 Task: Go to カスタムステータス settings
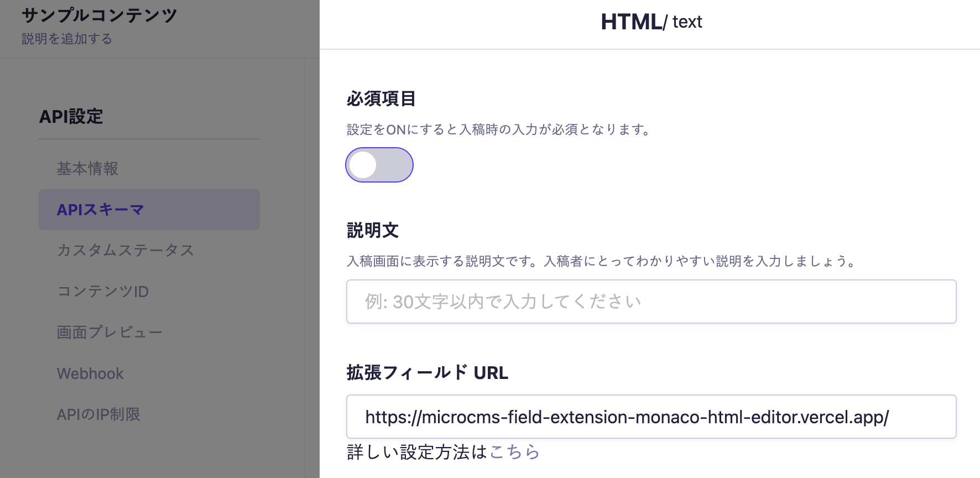(x=126, y=251)
